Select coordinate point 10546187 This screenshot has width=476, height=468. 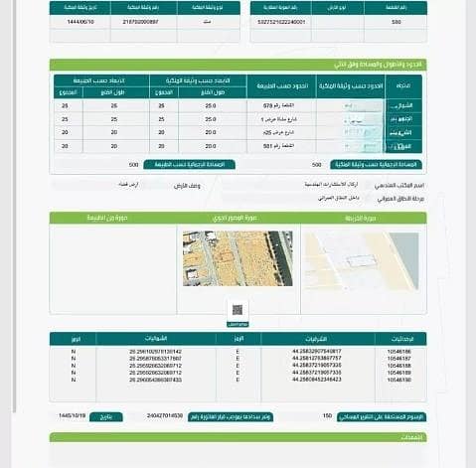399,359
